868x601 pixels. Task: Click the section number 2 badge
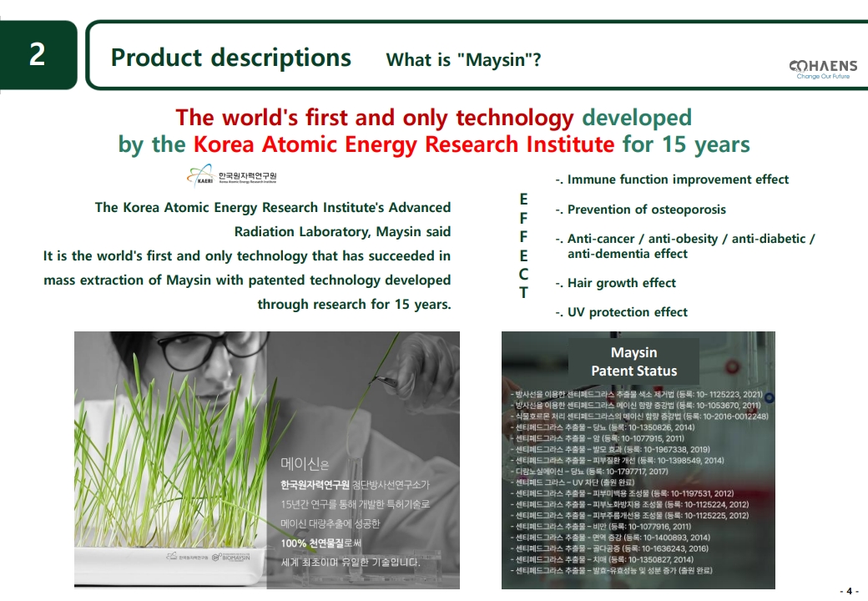click(x=38, y=55)
